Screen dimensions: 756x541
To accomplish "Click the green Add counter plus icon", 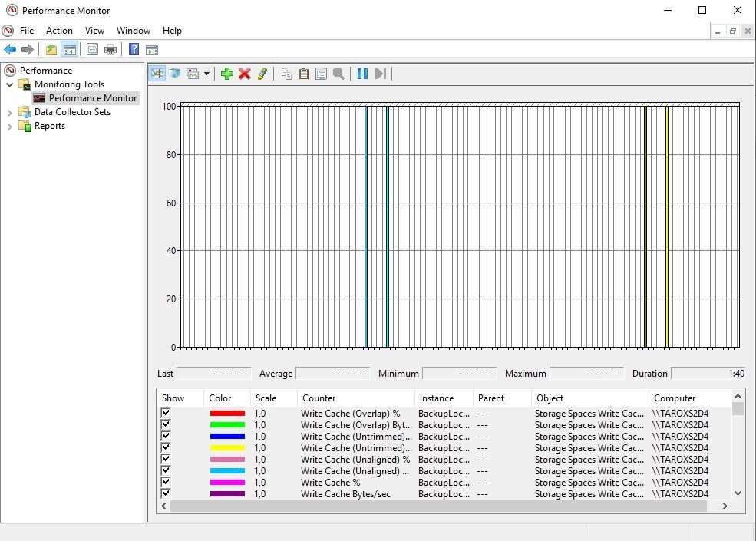I will click(x=226, y=74).
